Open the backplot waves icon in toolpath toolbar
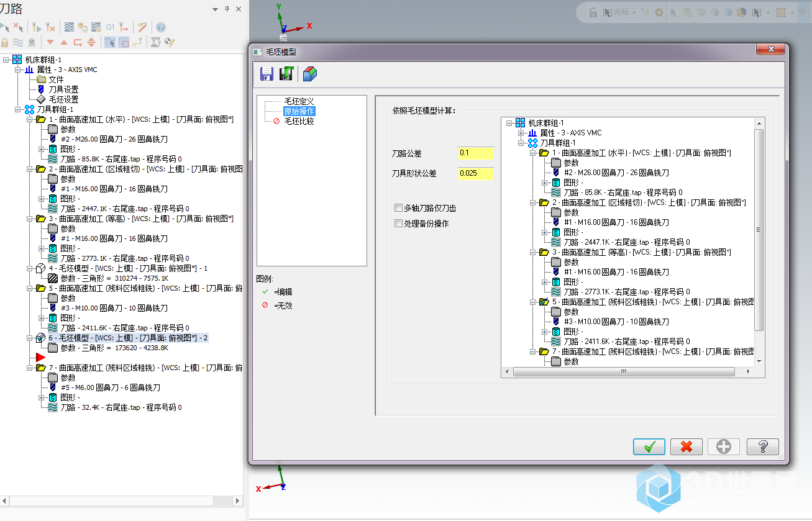This screenshot has height=521, width=812. click(x=69, y=27)
